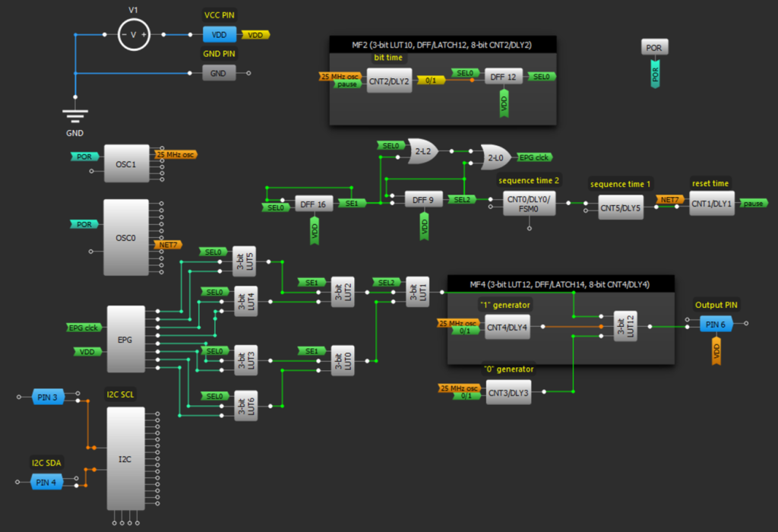This screenshot has width=778, height=532.
Task: Click the CNT2/DLY2 bit time counter
Action: 388,80
